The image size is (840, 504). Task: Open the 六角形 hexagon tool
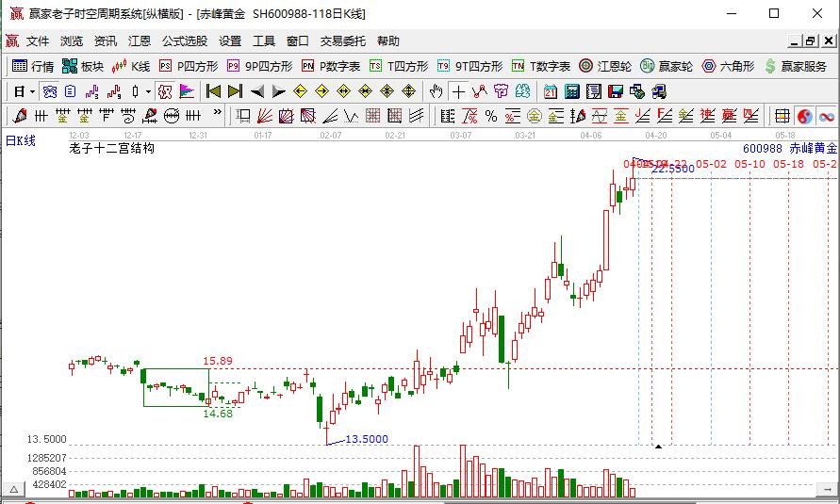[729, 66]
